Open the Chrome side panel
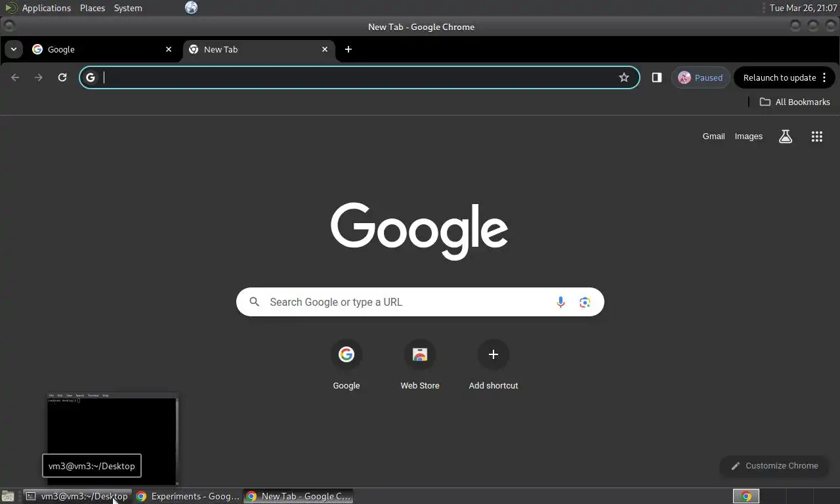The width and height of the screenshot is (840, 504). [x=656, y=77]
